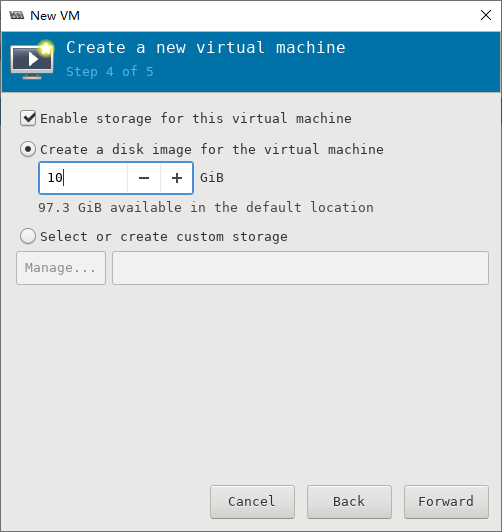
Task: Cancel the virtual machine creation
Action: pos(252,502)
